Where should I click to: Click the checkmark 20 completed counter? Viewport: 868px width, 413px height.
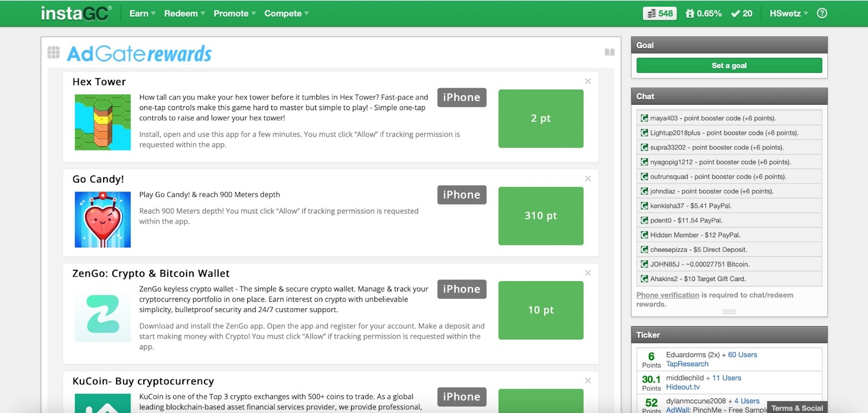[742, 14]
